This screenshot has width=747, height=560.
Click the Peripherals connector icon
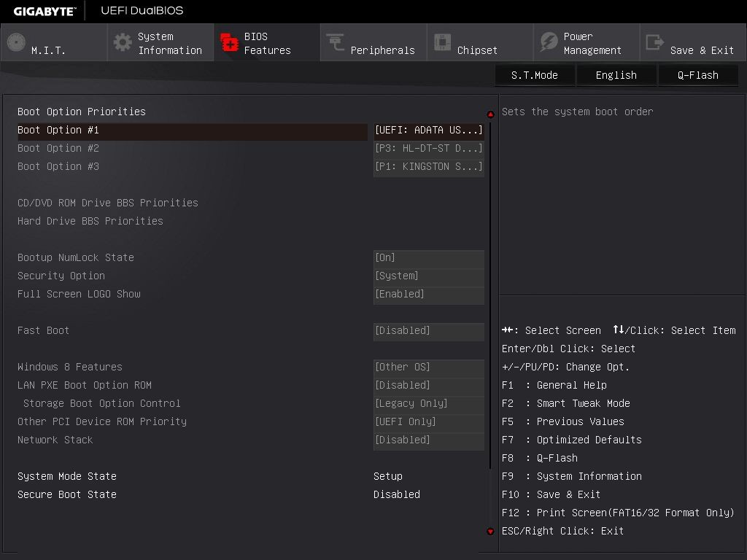336,42
